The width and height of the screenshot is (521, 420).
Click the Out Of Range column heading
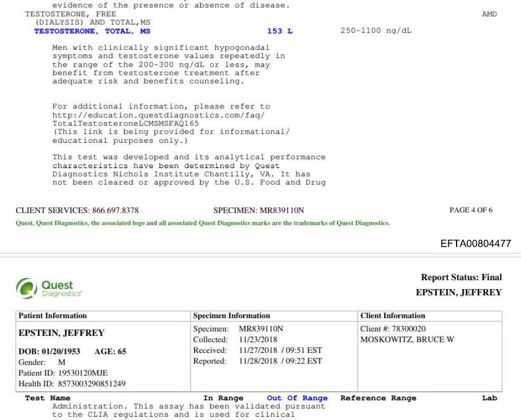point(297,398)
